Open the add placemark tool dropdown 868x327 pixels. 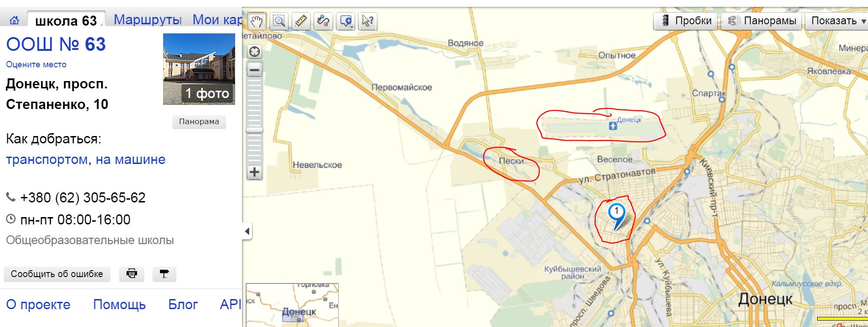346,21
